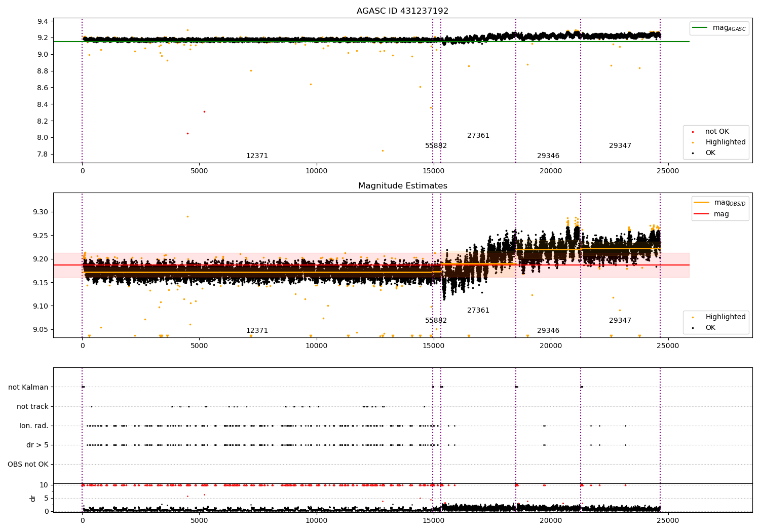Click the 20000 x-tick in Magnitude Estimates plot

pos(551,346)
